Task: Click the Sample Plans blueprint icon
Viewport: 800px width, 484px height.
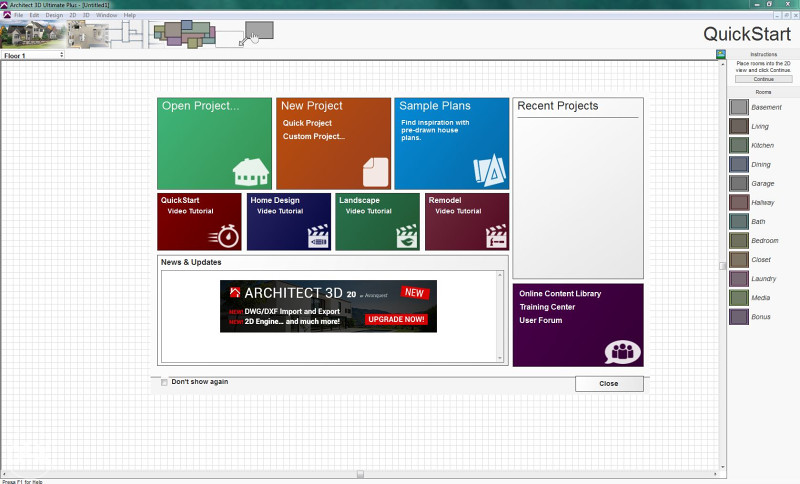Action: pos(490,170)
